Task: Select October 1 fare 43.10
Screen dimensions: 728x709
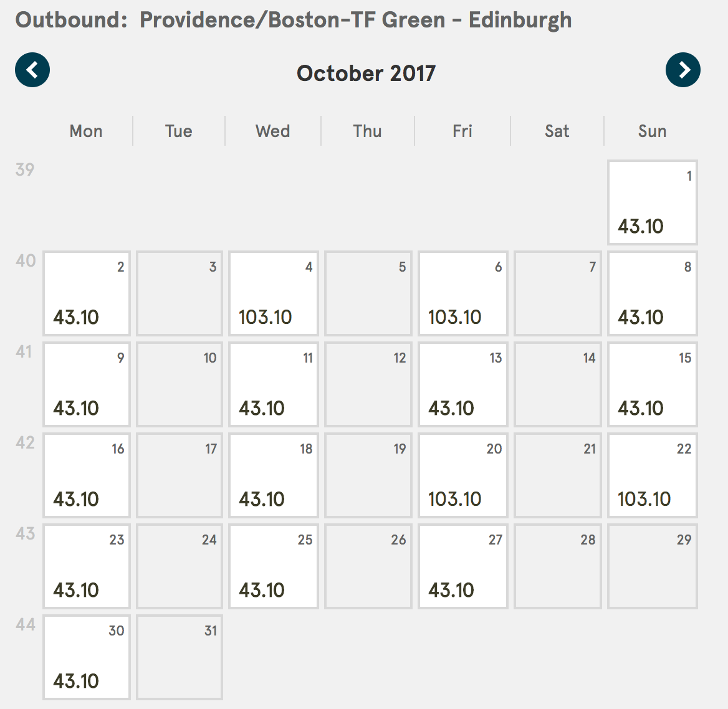Action: pos(653,202)
